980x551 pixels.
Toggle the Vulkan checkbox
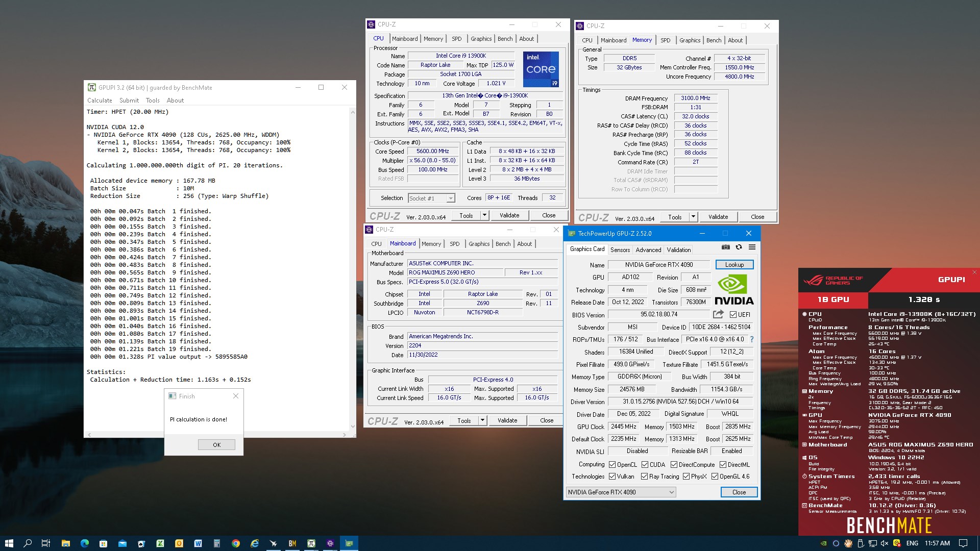pyautogui.click(x=612, y=477)
